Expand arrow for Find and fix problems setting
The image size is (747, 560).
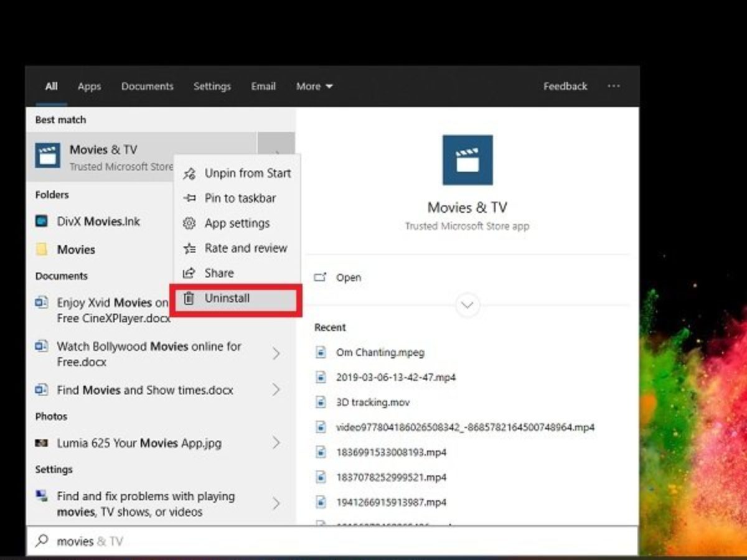(276, 503)
